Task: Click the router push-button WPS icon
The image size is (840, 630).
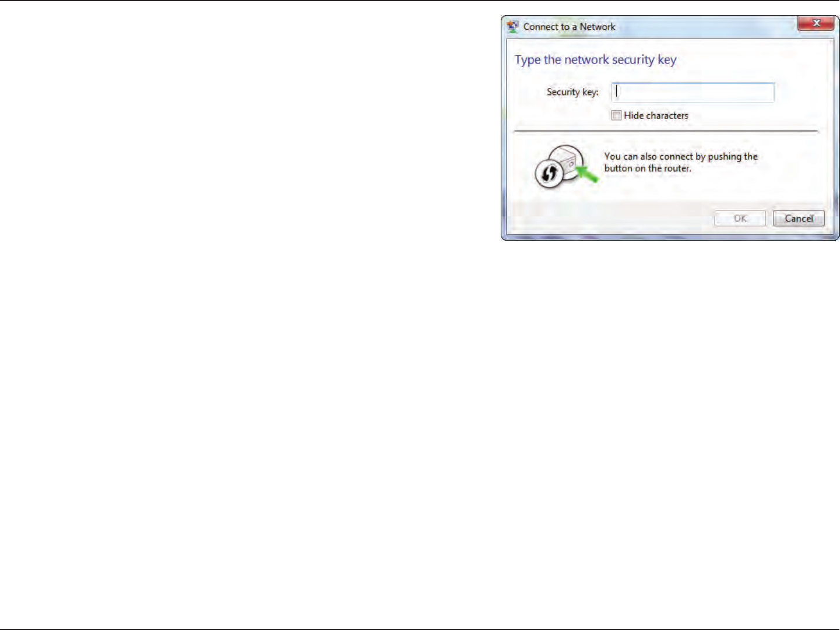Action: click(x=566, y=167)
